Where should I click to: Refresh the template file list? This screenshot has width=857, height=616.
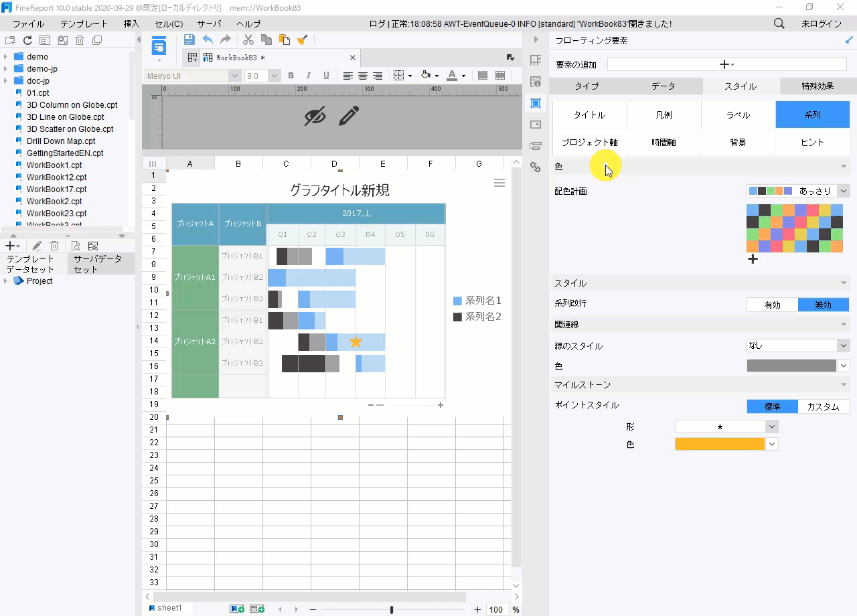[x=27, y=41]
